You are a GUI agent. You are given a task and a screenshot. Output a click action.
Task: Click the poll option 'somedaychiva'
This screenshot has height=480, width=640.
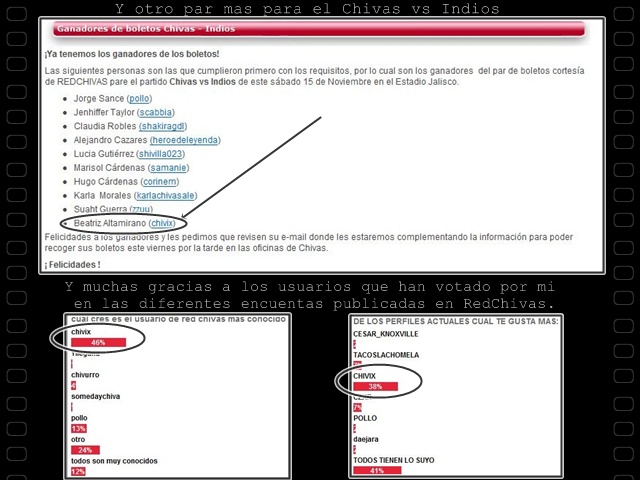pyautogui.click(x=96, y=396)
